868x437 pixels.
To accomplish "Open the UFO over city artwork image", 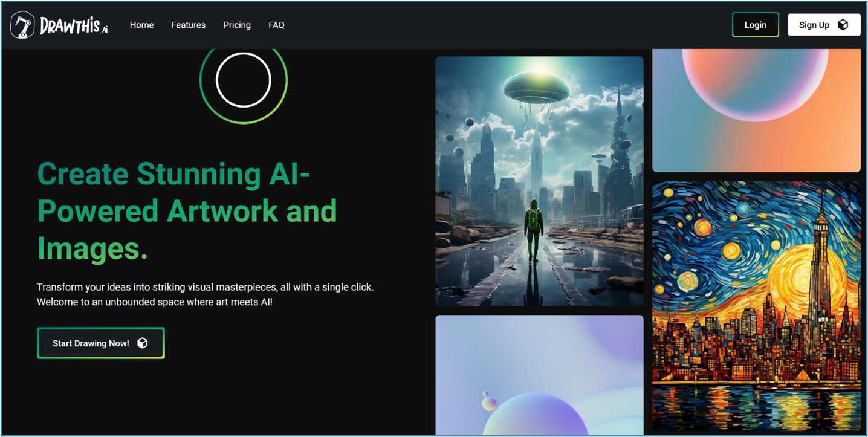I will coord(539,181).
